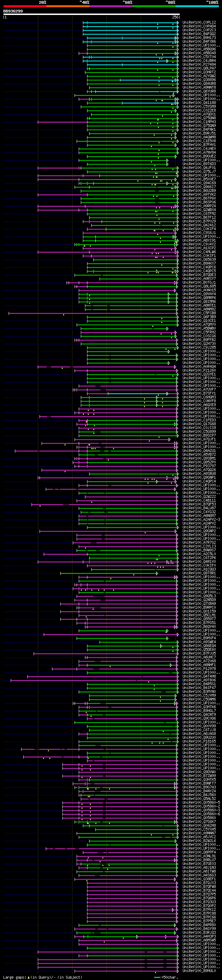The image size is (222, 980).
Task: Click the UniRef100_Q42412 label
Action: click(x=199, y=225)
